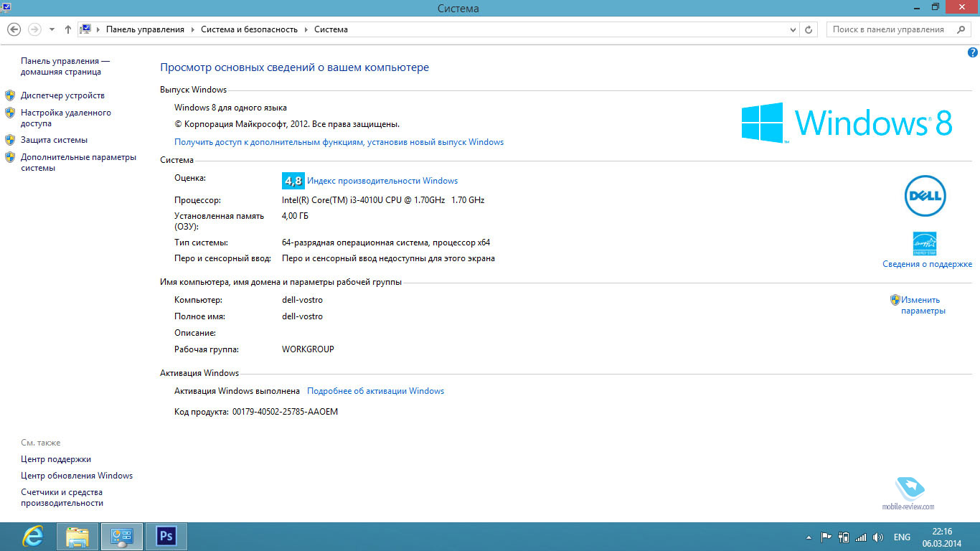980x551 pixels.
Task: Show hidden tray icons arrow
Action: click(x=809, y=537)
